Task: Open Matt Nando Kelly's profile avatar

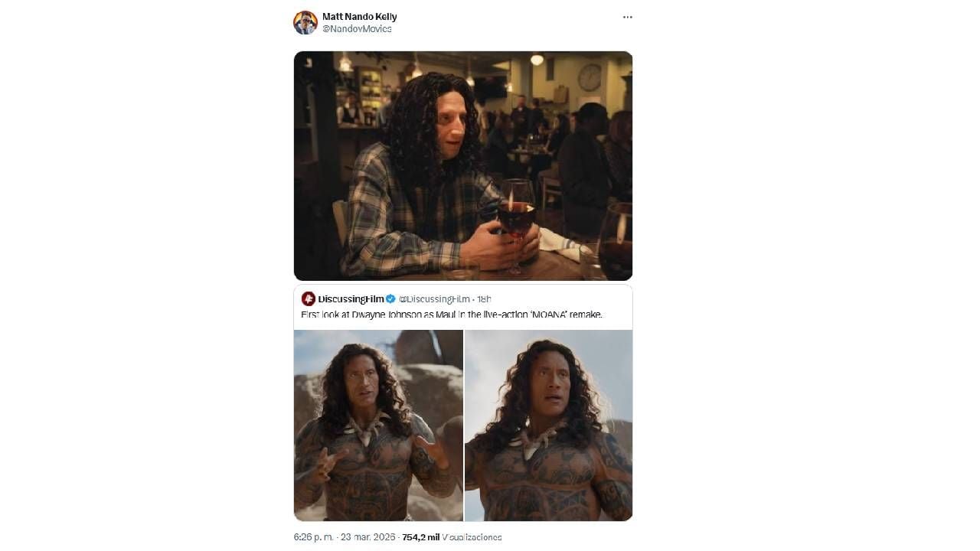Action: pos(305,22)
